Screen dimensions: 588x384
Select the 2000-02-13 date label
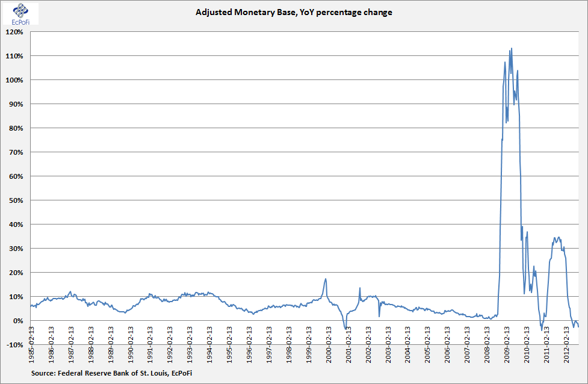329,345
